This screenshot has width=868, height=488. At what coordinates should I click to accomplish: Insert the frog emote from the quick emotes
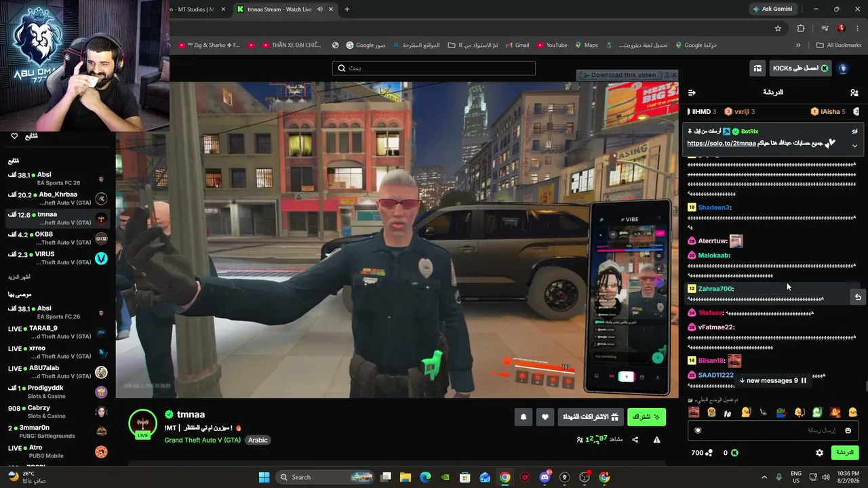coord(781,412)
